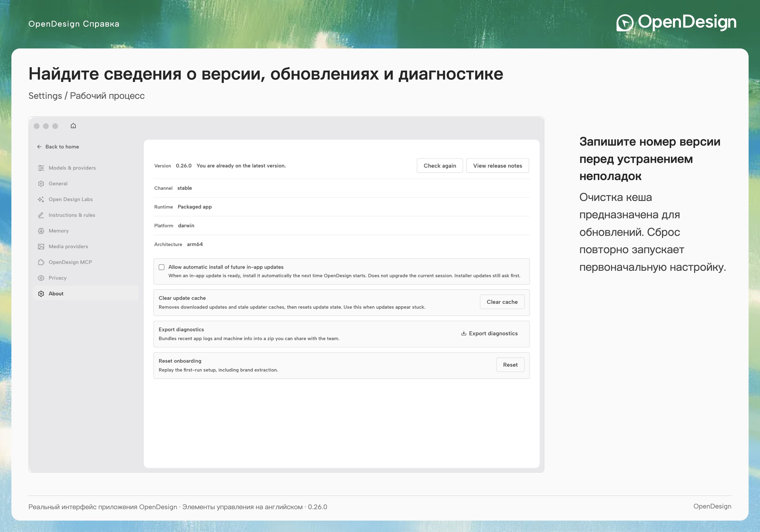Click the Clear cache button
Screen dimensions: 760x532
502,302
